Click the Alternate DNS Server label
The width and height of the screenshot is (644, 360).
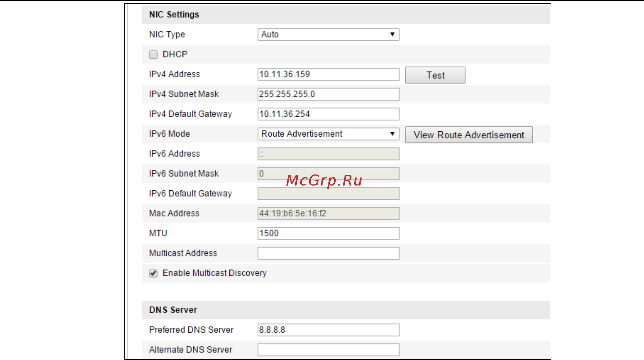(191, 350)
